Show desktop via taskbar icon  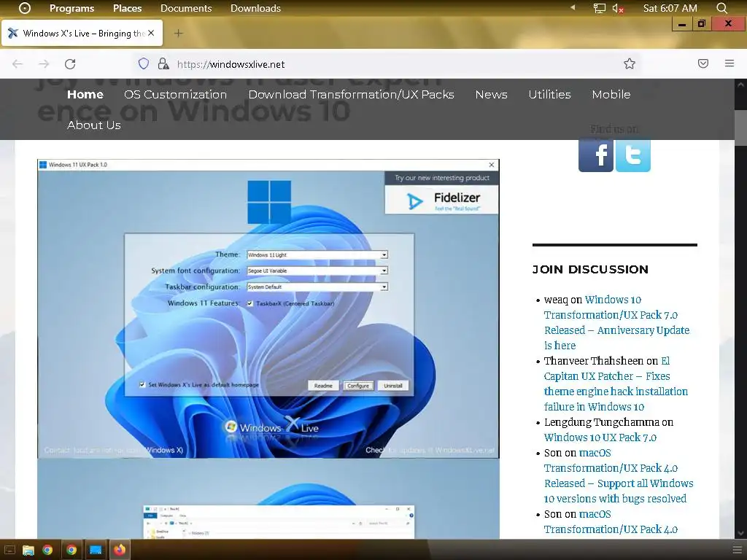point(9,550)
